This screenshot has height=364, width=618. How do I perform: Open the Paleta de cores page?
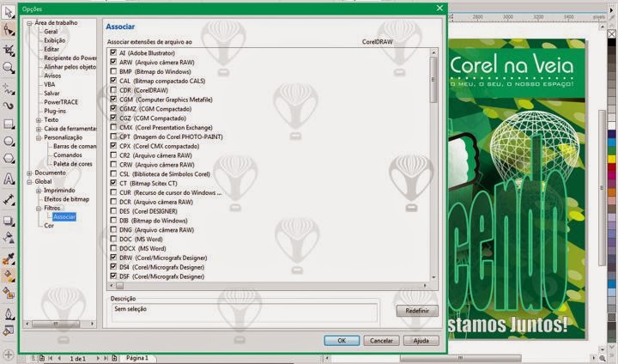point(73,164)
